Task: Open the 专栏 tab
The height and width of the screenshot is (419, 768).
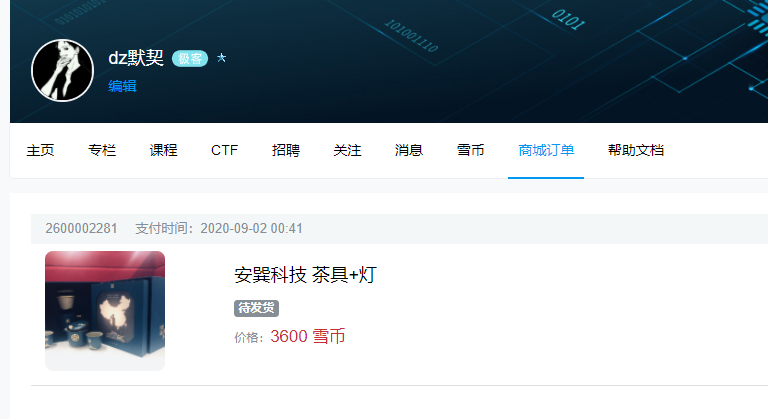Action: point(102,150)
